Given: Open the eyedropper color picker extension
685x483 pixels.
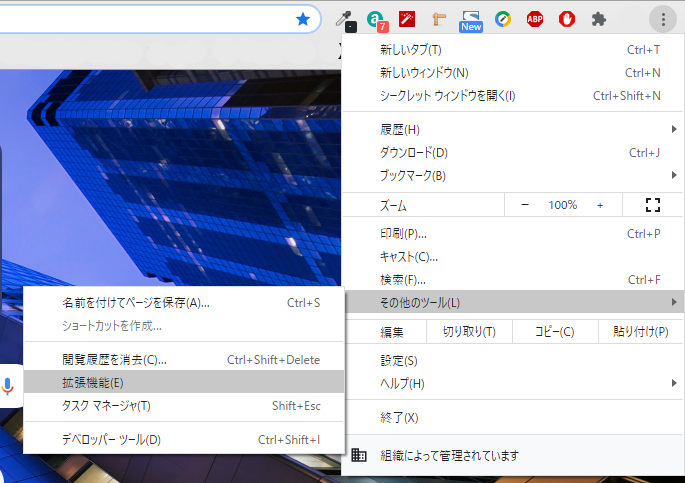Looking at the screenshot, I should click(x=346, y=20).
